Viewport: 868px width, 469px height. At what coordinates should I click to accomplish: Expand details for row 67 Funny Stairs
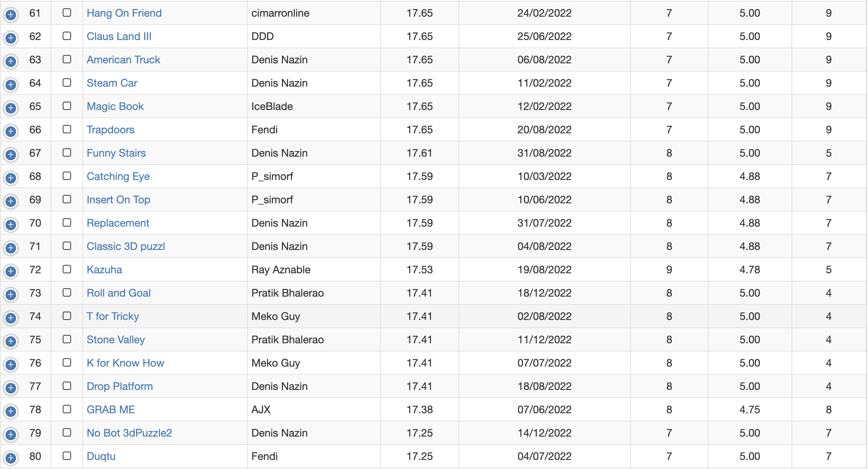11,155
